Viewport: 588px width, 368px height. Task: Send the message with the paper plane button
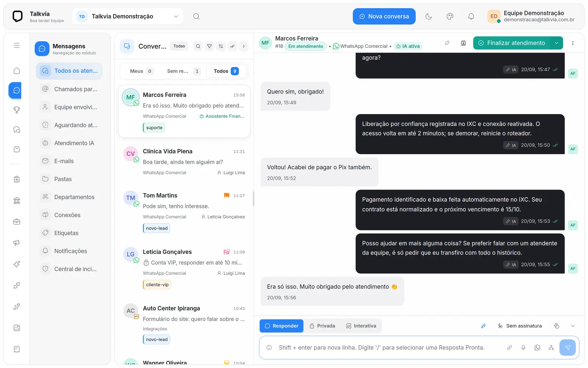[x=568, y=347]
